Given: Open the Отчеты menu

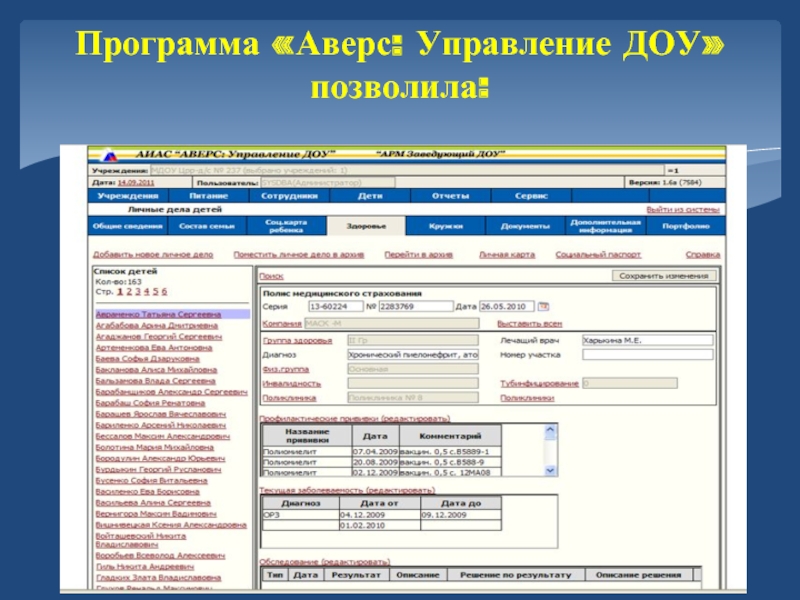Looking at the screenshot, I should click(x=451, y=196).
